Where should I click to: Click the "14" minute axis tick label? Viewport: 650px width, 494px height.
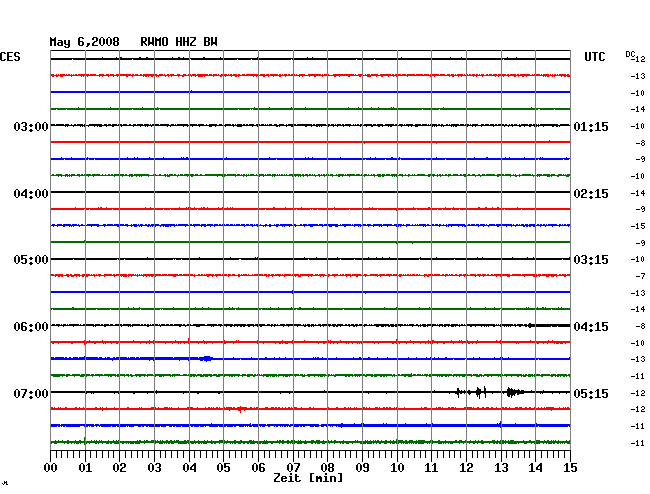[535, 467]
